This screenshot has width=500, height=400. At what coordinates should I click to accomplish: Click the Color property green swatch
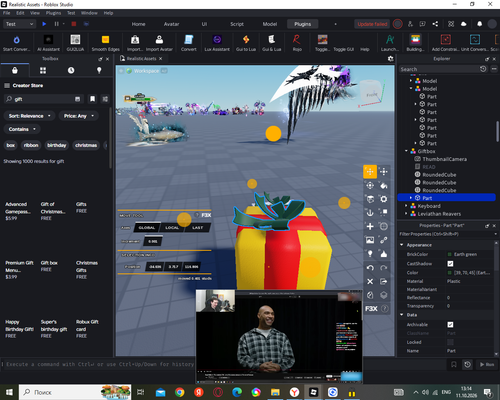point(450,273)
